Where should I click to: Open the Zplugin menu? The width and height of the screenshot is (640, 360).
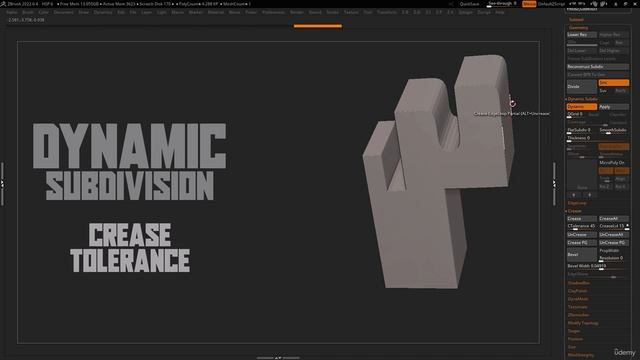point(465,12)
